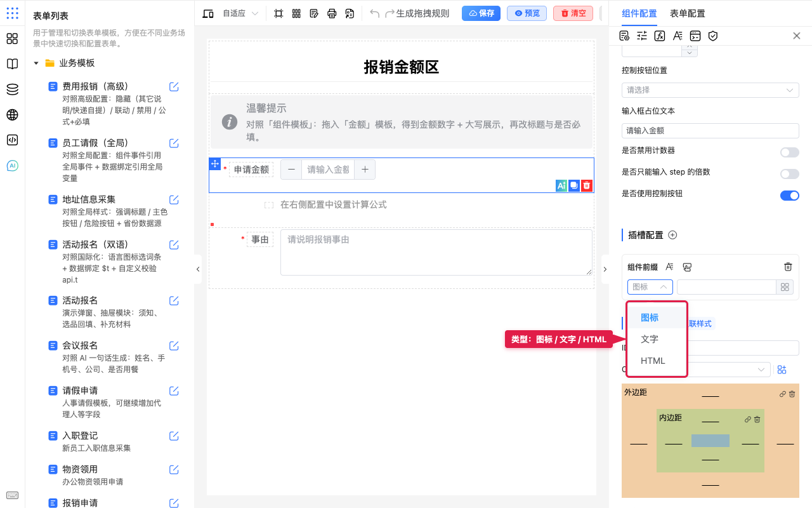The image size is (812, 508).
Task: Open the sliders settings config icon
Action: [x=642, y=36]
